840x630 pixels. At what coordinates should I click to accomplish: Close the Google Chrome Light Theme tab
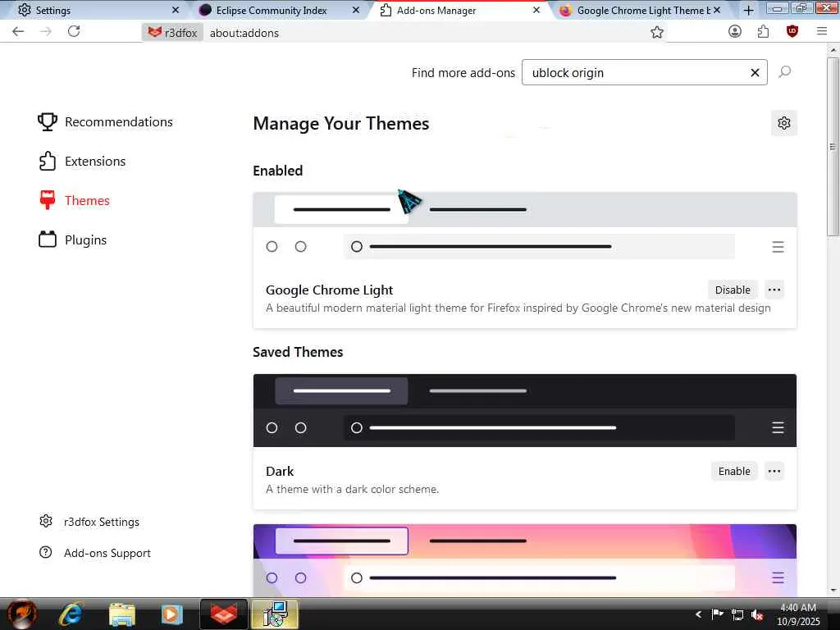(x=717, y=10)
